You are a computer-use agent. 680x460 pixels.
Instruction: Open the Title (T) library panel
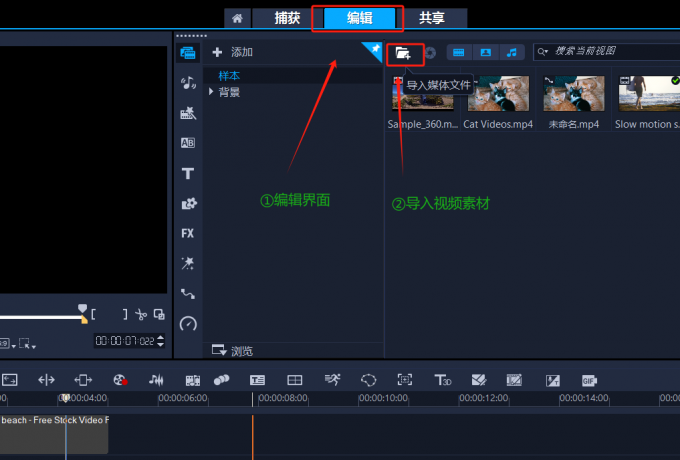(187, 173)
